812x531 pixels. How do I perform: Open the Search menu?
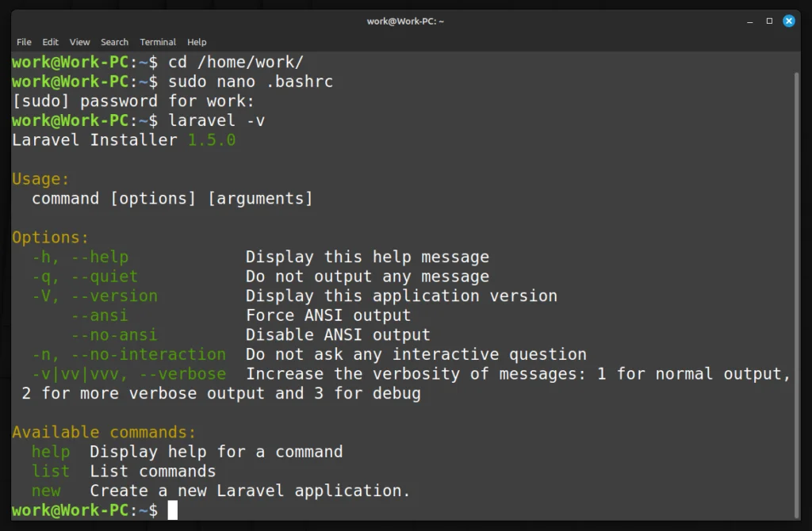click(114, 42)
